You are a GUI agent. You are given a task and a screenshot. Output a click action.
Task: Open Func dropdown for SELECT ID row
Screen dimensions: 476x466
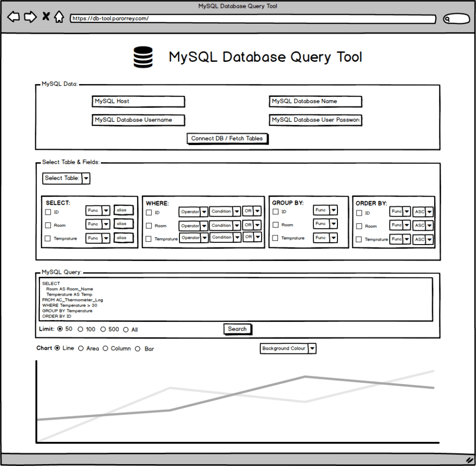coord(98,211)
